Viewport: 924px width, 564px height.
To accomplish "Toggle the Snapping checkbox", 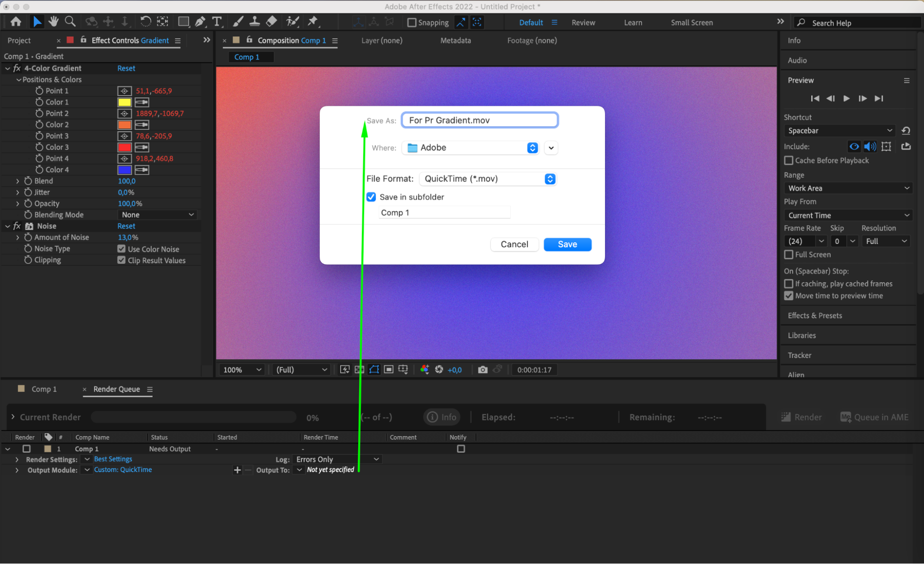I will pyautogui.click(x=411, y=23).
